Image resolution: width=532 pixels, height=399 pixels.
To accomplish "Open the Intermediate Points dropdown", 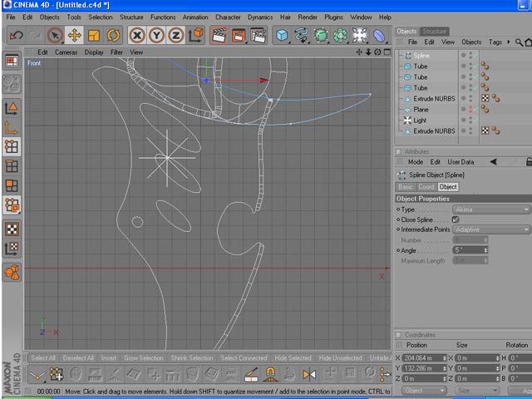I will coord(491,229).
